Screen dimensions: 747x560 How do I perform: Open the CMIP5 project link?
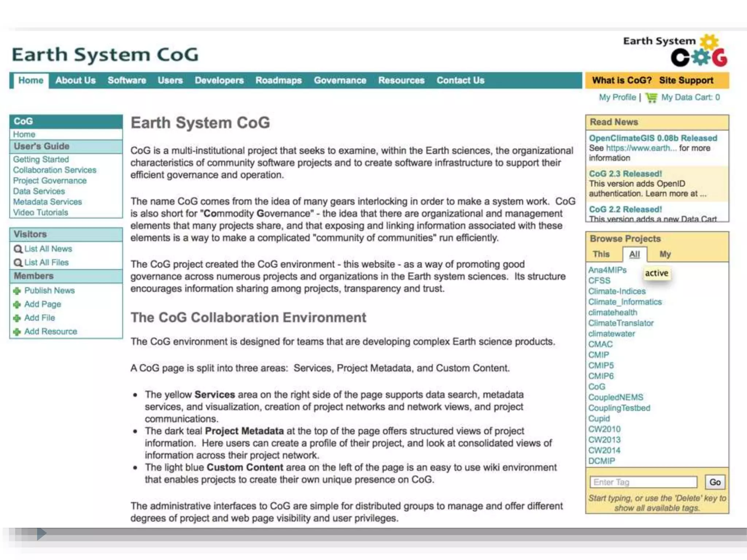pyautogui.click(x=601, y=365)
